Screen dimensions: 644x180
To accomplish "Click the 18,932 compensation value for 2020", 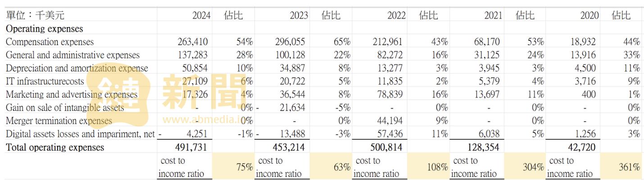I will click(x=583, y=42).
